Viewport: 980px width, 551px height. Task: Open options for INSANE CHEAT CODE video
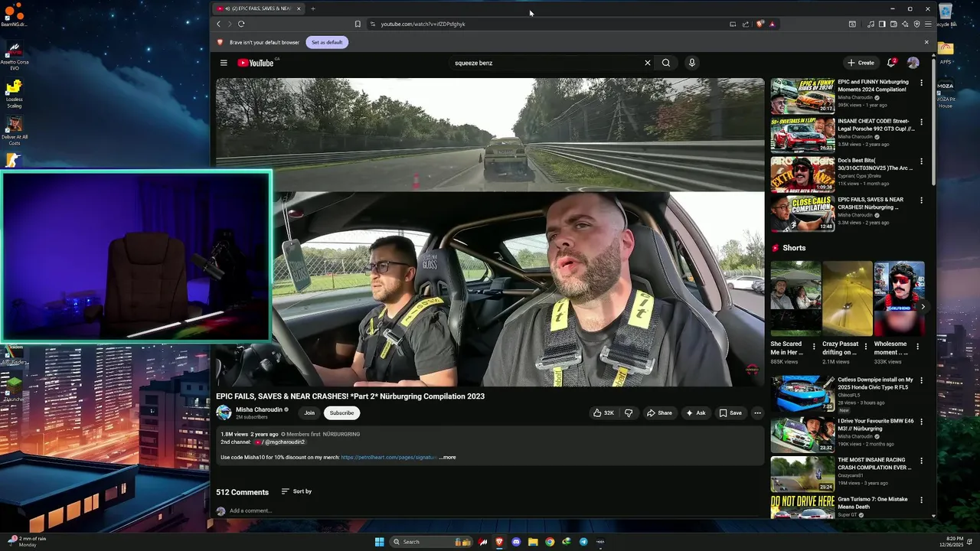921,122
